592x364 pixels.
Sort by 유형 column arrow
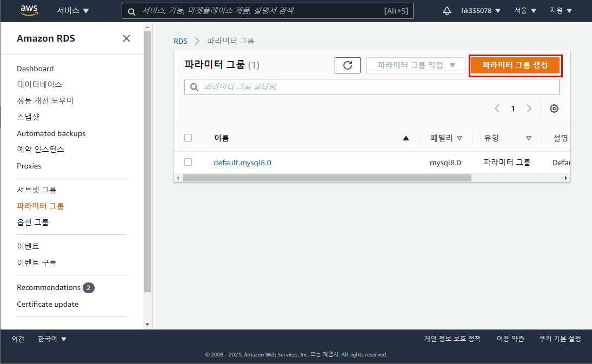tap(529, 138)
